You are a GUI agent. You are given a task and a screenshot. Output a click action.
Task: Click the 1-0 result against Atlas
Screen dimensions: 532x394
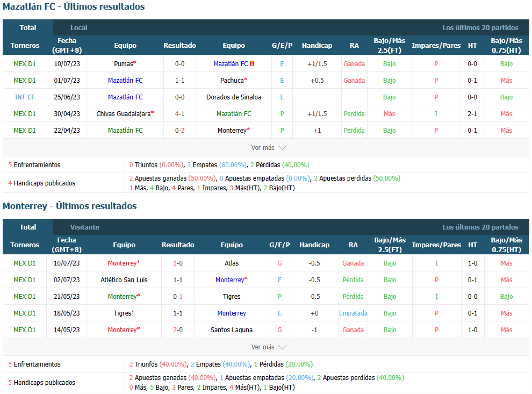(178, 263)
